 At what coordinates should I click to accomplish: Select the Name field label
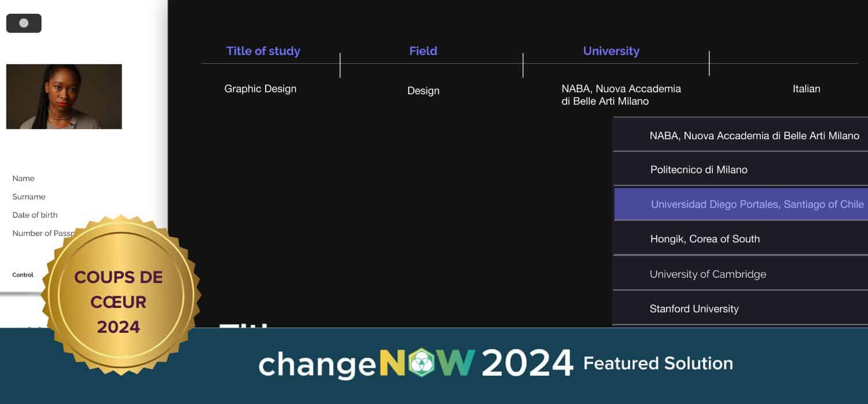pos(24,178)
